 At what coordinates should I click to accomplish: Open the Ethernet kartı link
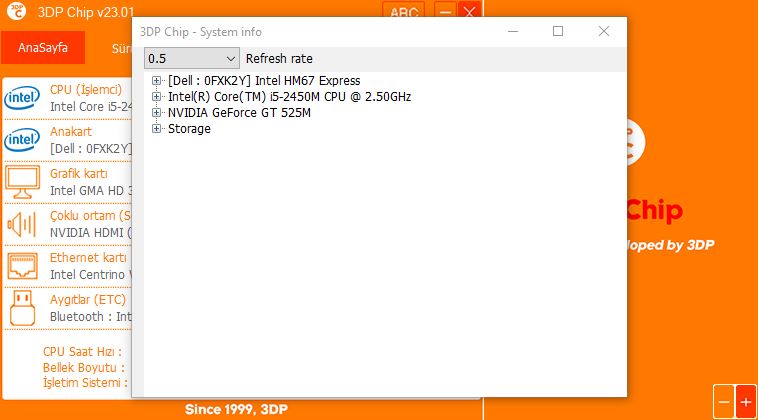tap(88, 258)
